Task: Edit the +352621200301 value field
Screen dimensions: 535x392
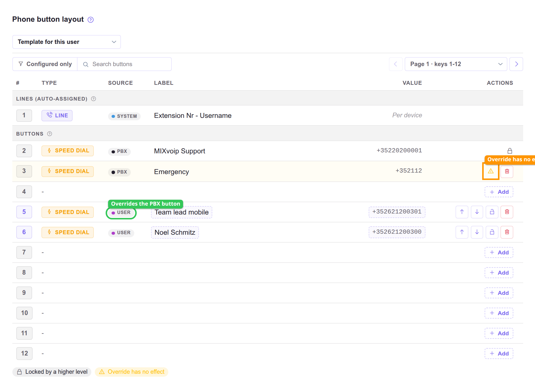Action: tap(397, 212)
